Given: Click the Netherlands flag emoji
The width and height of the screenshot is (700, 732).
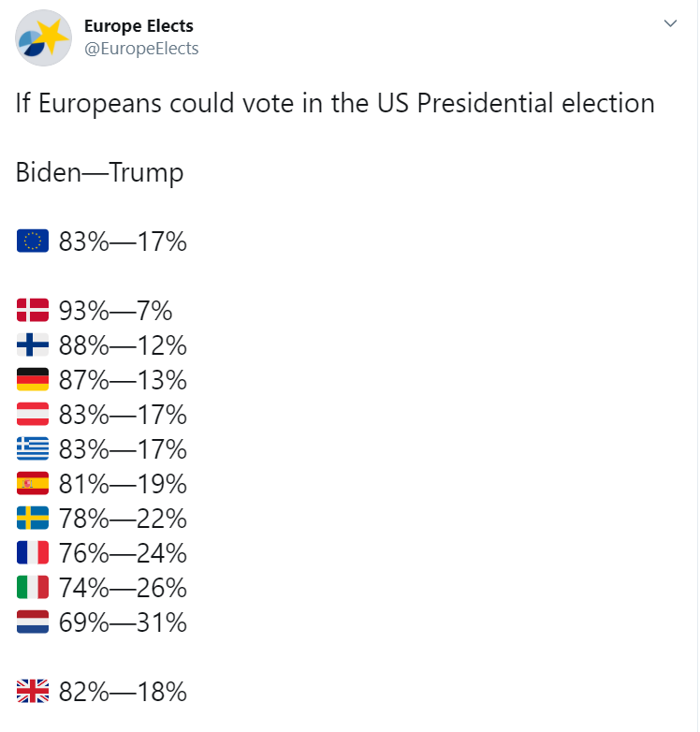Looking at the screenshot, I should tap(33, 622).
